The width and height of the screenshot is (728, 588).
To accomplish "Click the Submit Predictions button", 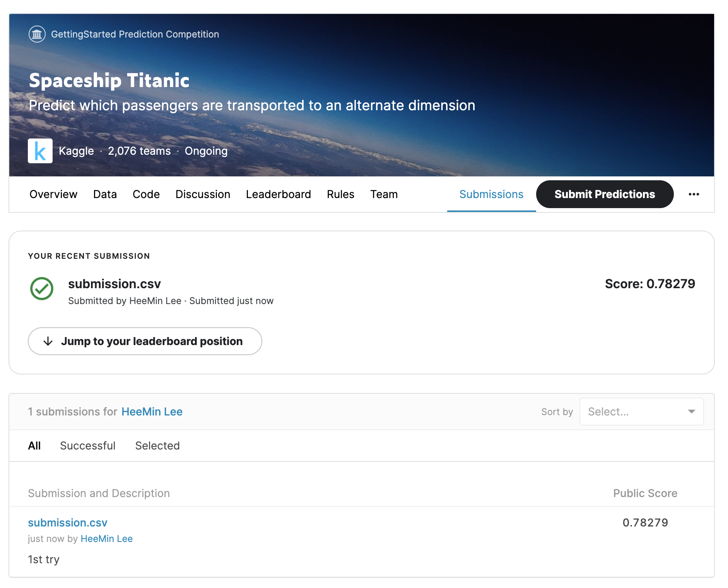I will pyautogui.click(x=605, y=194).
